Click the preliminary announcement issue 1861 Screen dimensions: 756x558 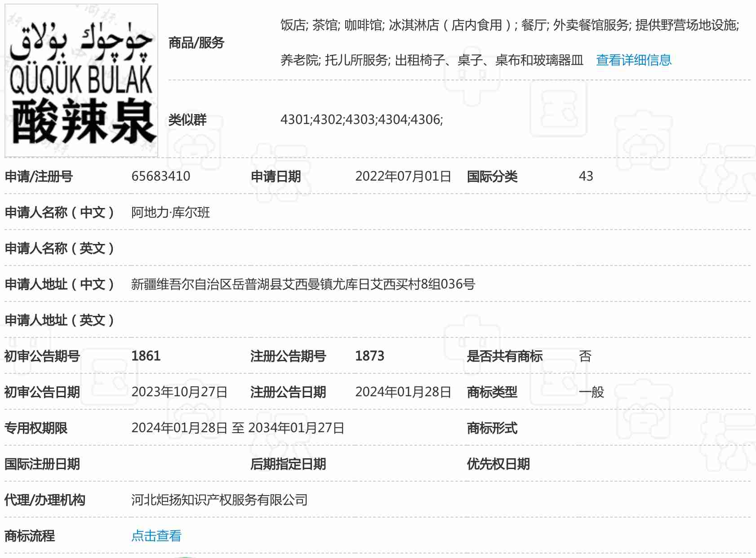point(146,356)
